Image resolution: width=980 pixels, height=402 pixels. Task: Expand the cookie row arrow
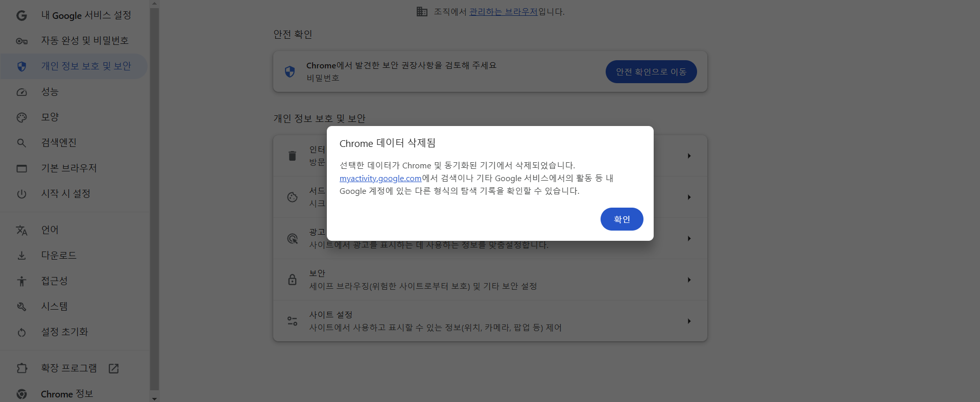(689, 197)
